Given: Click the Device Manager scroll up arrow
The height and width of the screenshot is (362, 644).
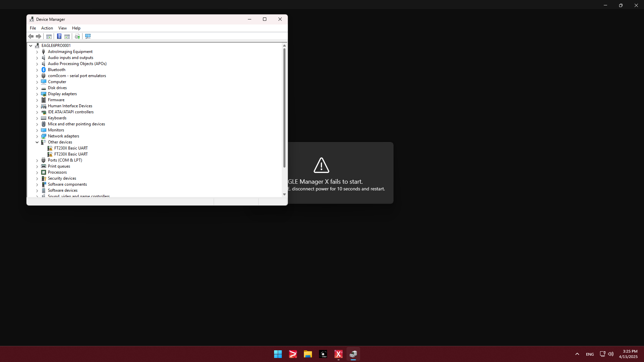Looking at the screenshot, I should tap(284, 46).
